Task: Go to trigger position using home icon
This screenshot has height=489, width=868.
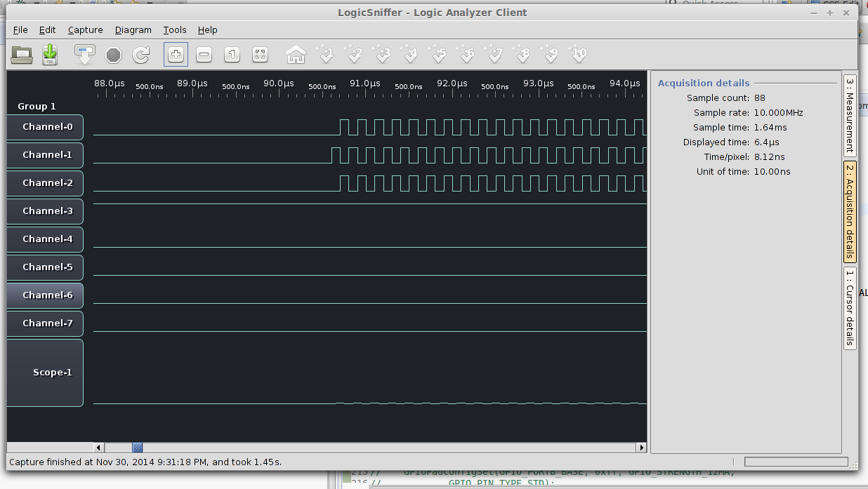Action: tap(296, 54)
